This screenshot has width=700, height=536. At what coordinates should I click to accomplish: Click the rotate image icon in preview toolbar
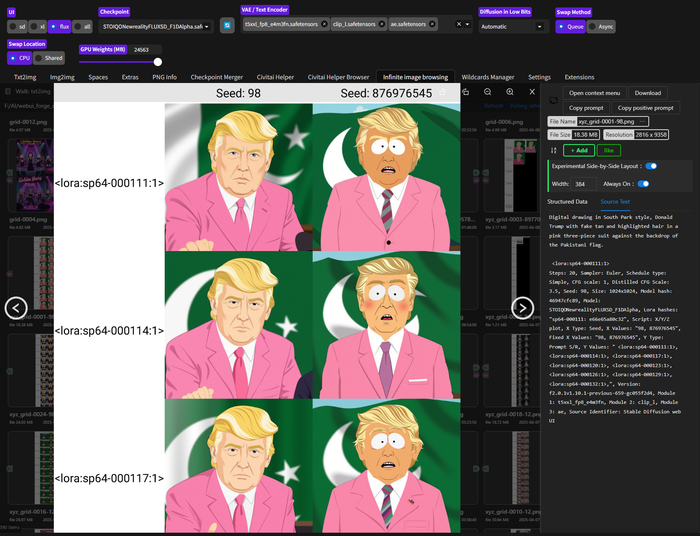click(x=465, y=92)
